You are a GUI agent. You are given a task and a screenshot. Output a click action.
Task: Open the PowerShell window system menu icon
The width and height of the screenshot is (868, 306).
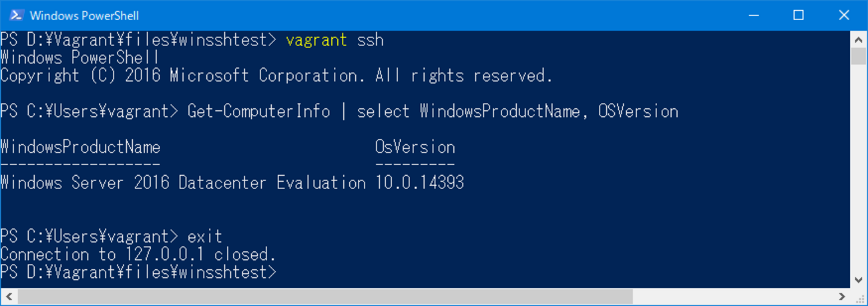pyautogui.click(x=17, y=15)
